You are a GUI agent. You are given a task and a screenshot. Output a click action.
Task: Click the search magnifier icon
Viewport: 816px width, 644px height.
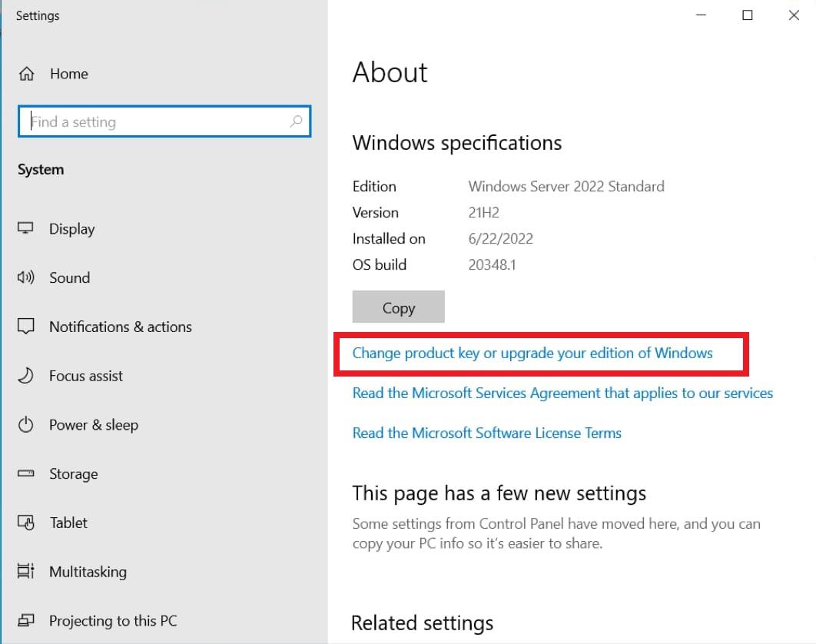(296, 121)
